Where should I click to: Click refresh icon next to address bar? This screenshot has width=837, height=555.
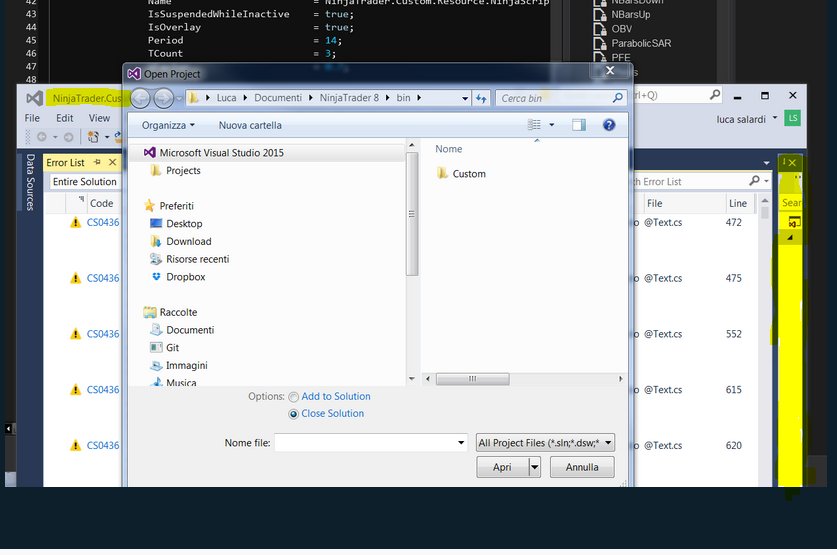(x=481, y=98)
